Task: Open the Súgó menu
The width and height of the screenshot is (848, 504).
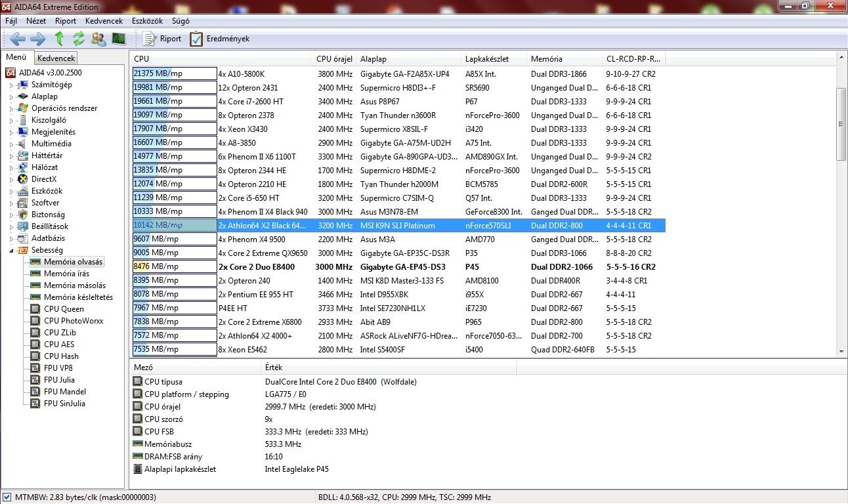Action: pyautogui.click(x=180, y=21)
